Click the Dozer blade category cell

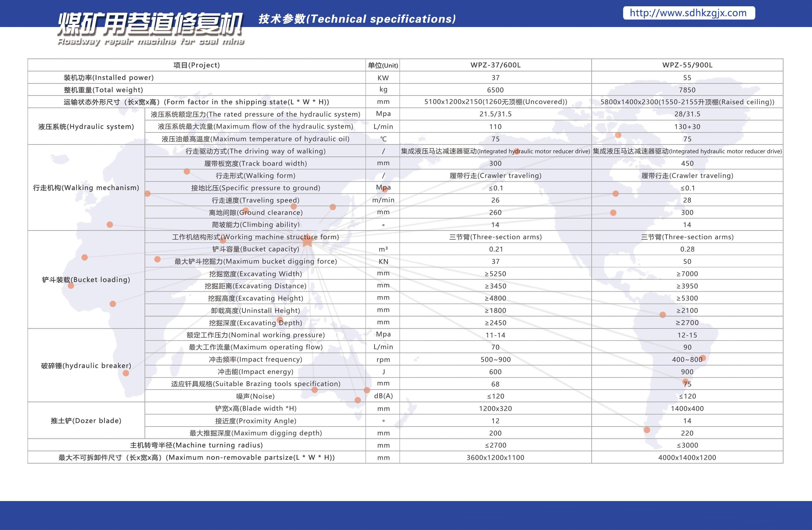[x=86, y=420]
